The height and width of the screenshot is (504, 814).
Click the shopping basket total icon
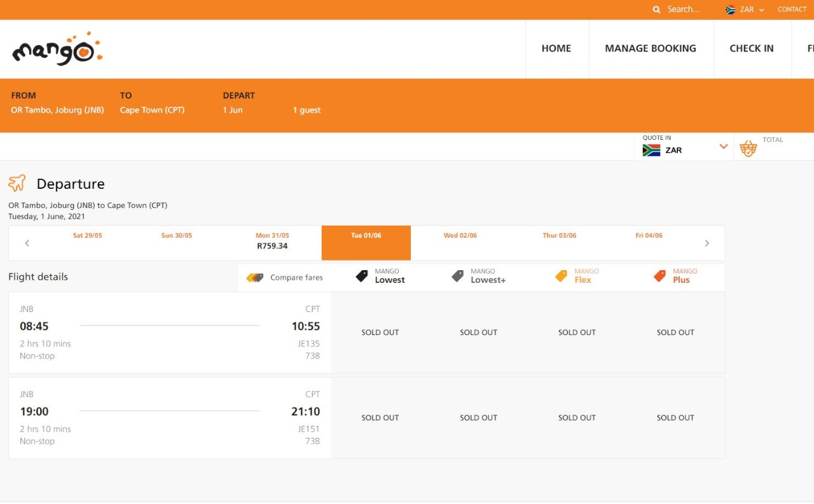point(748,149)
